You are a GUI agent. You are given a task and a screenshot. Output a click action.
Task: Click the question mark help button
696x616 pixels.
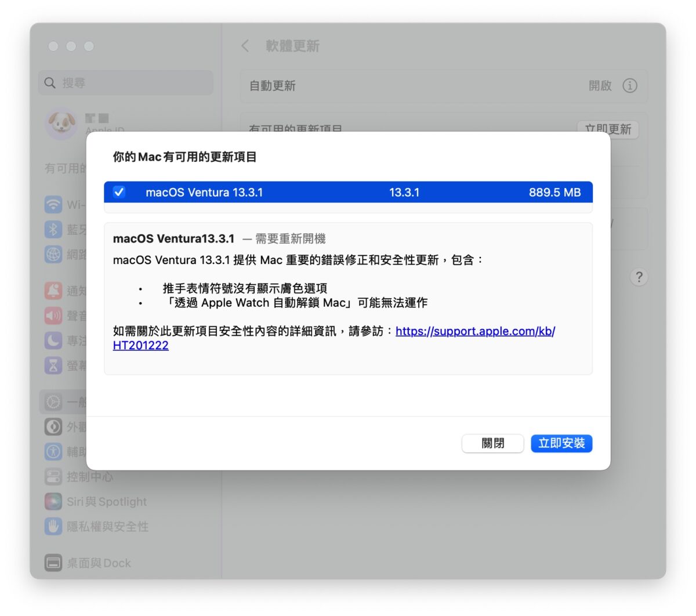tap(639, 277)
